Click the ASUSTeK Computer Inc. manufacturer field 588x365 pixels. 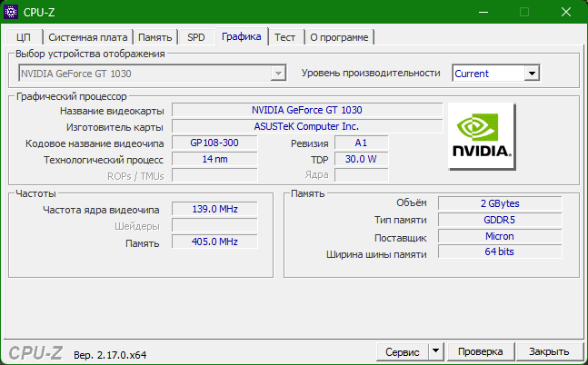(x=306, y=126)
